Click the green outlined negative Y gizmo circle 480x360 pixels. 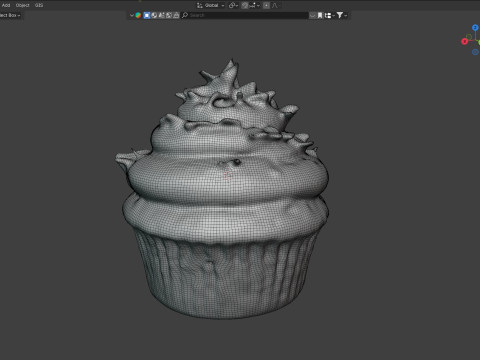pos(469,37)
